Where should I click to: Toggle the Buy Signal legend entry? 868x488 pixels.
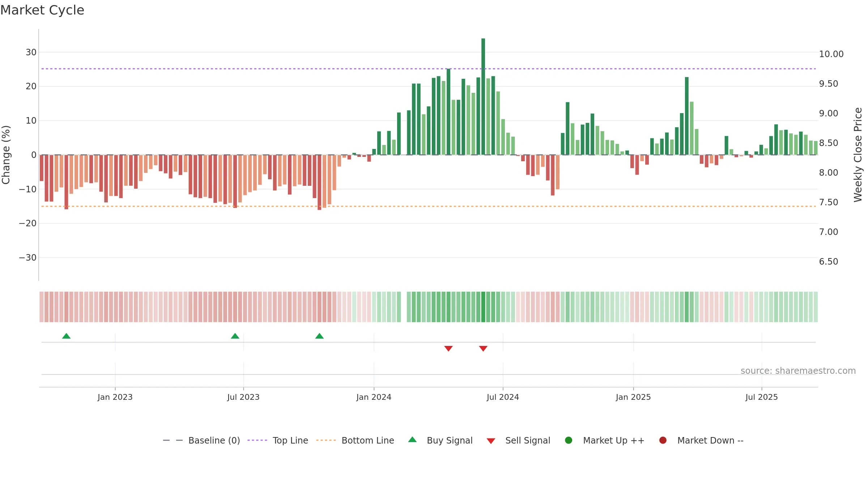440,440
